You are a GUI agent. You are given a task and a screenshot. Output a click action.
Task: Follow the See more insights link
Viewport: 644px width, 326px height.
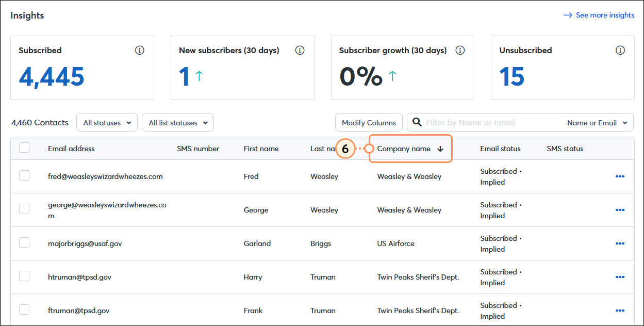599,15
